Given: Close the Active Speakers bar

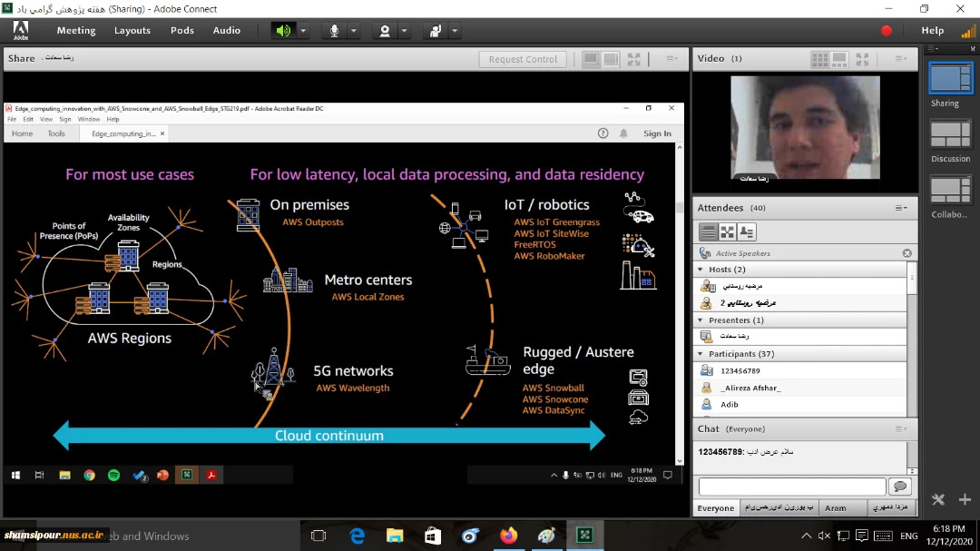Looking at the screenshot, I should 906,253.
